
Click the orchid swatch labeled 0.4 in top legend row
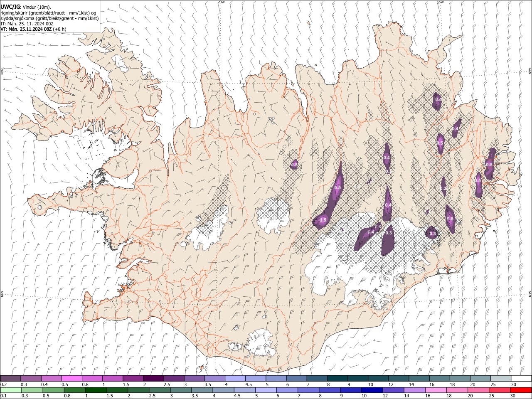(x=52, y=378)
